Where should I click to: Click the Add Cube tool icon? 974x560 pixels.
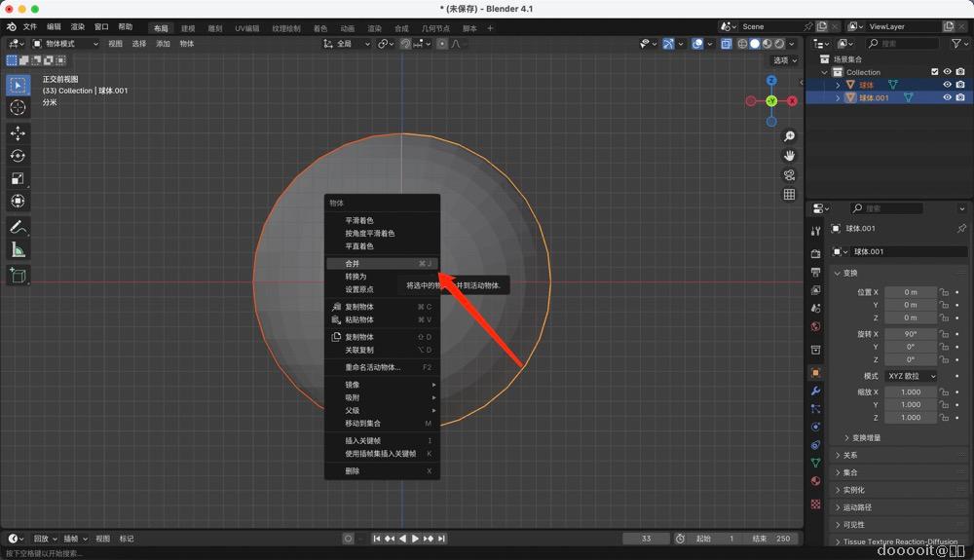[x=18, y=276]
